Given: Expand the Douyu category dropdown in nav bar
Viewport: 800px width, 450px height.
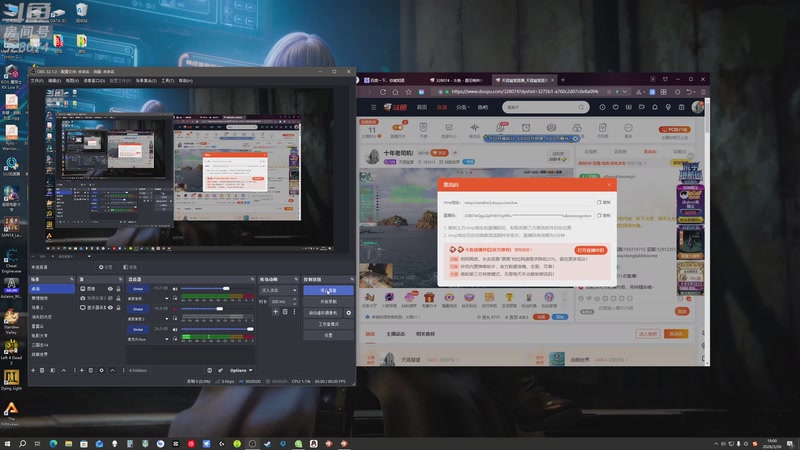Looking at the screenshot, I should 462,107.
